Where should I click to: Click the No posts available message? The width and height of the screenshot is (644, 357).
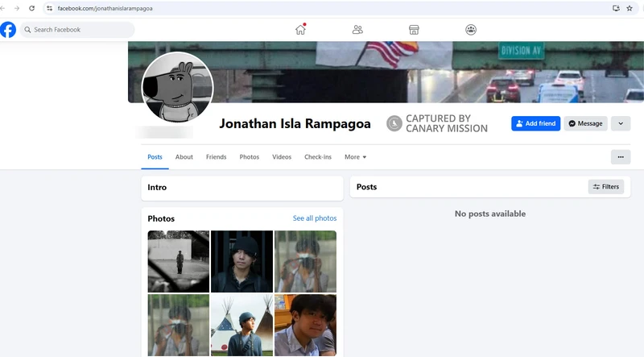click(490, 214)
